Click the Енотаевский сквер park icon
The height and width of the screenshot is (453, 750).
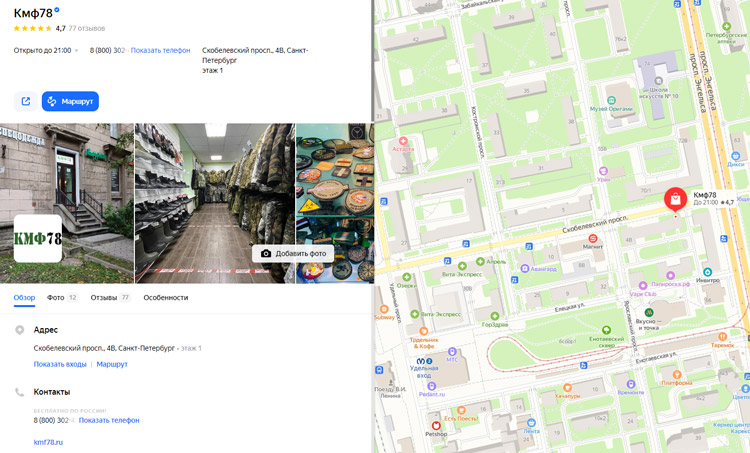pos(606,330)
